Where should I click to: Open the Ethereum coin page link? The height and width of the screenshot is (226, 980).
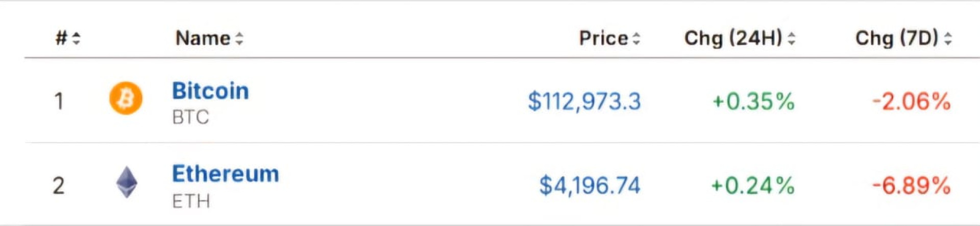(225, 174)
